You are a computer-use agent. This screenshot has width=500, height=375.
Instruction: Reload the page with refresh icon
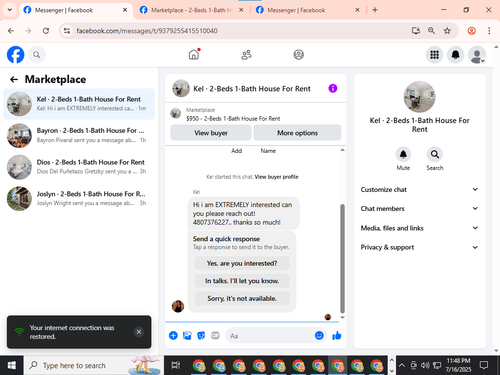coord(46,31)
